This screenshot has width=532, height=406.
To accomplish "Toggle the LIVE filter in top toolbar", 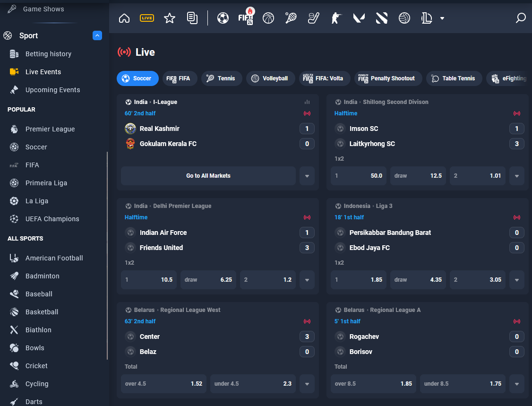I will tap(147, 18).
